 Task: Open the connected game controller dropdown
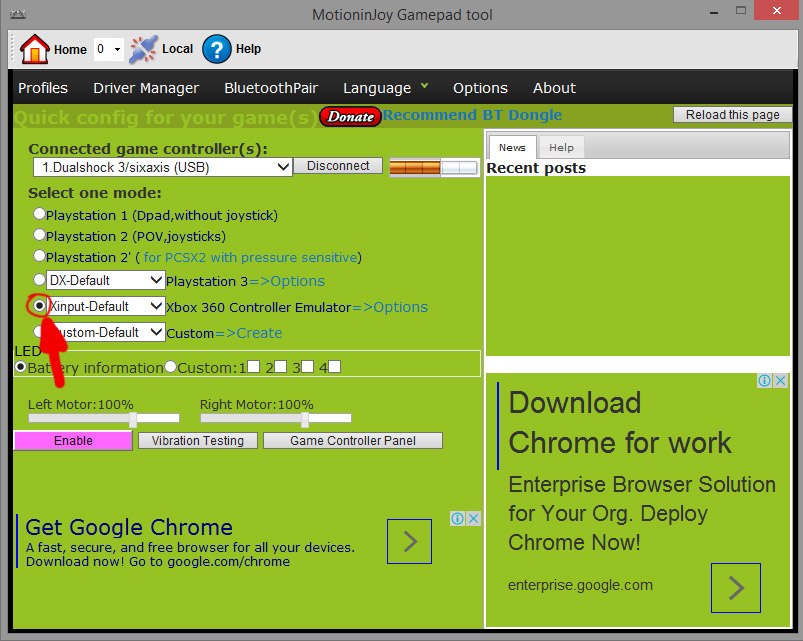pos(162,167)
